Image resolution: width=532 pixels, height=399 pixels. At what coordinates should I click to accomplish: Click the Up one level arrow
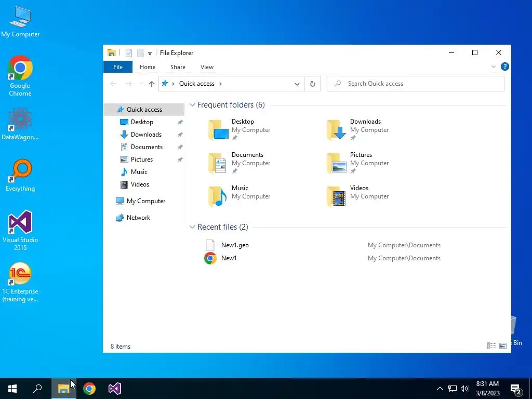click(151, 84)
